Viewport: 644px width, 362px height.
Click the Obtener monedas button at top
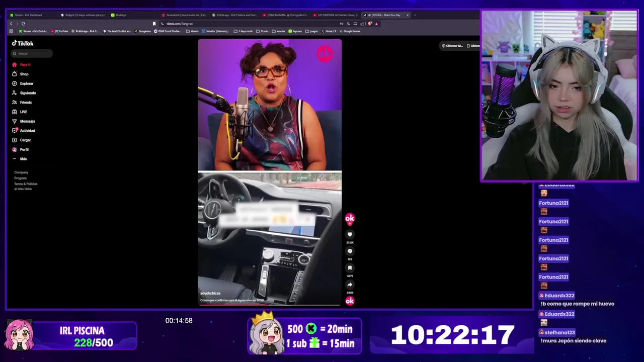pos(452,46)
